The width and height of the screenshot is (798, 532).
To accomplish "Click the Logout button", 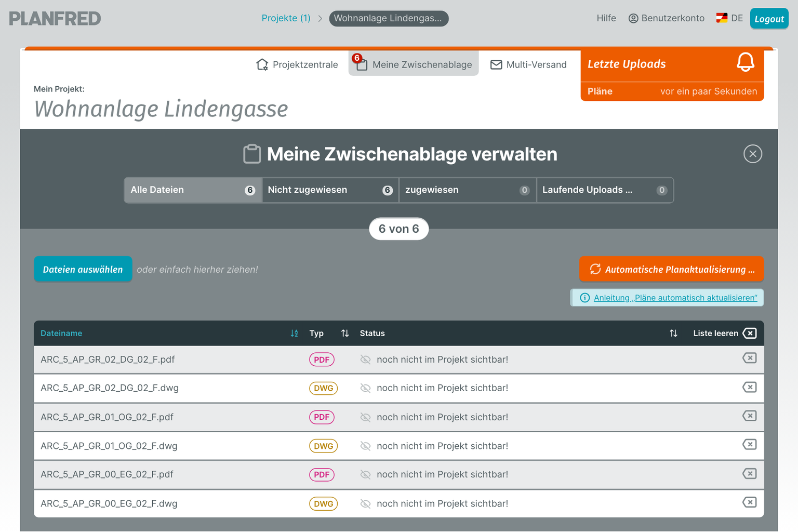I will 769,19.
